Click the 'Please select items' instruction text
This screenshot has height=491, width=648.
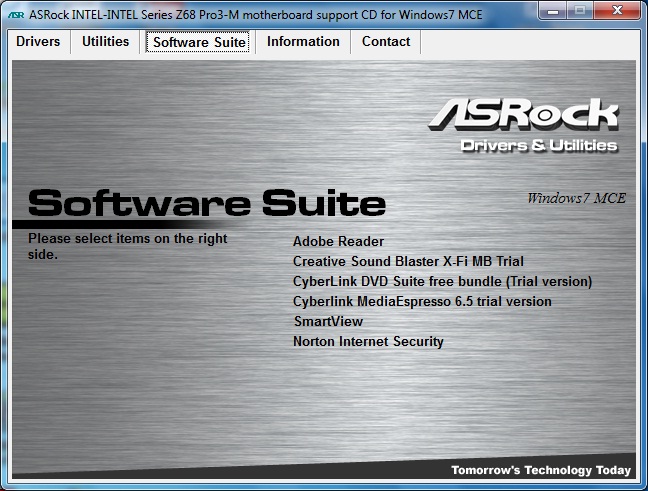click(x=127, y=246)
